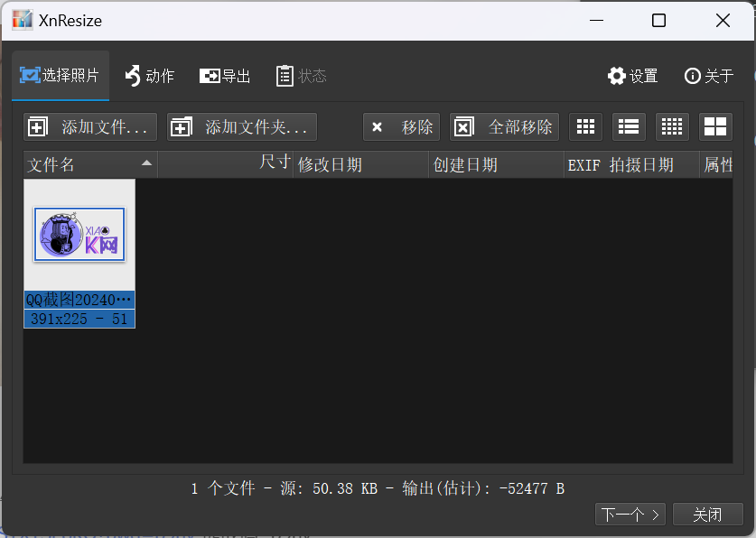Switch to list view
756x538 pixels.
point(628,126)
